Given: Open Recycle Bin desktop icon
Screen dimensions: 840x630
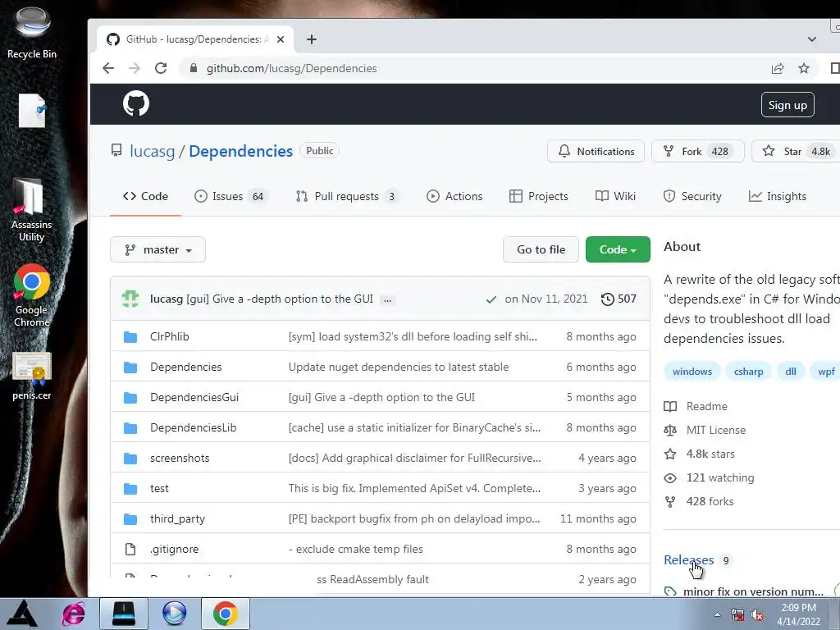Looking at the screenshot, I should pos(32,33).
